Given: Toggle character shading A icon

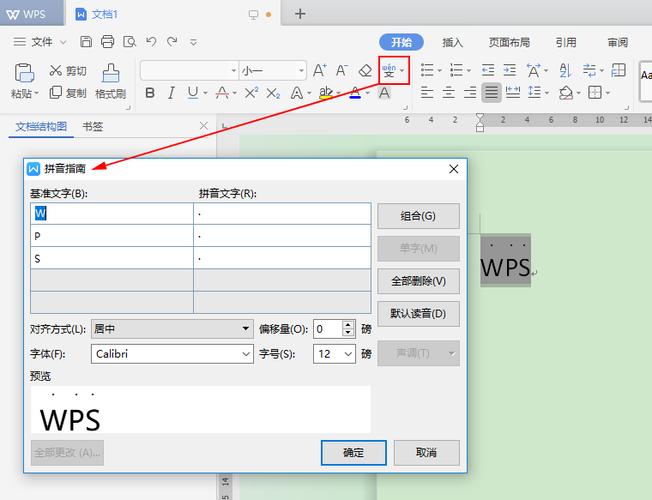Looking at the screenshot, I should pos(384,93).
